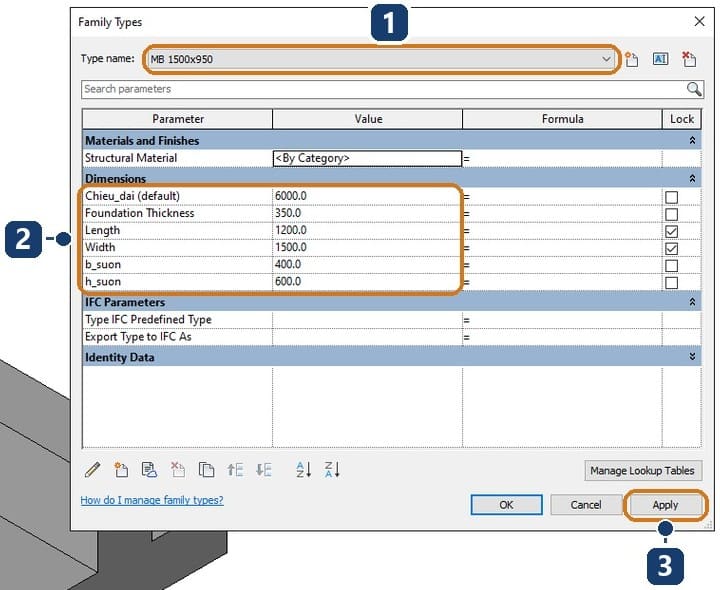720x590 pixels.
Task: Open the How do I manage family types link
Action: coord(152,500)
